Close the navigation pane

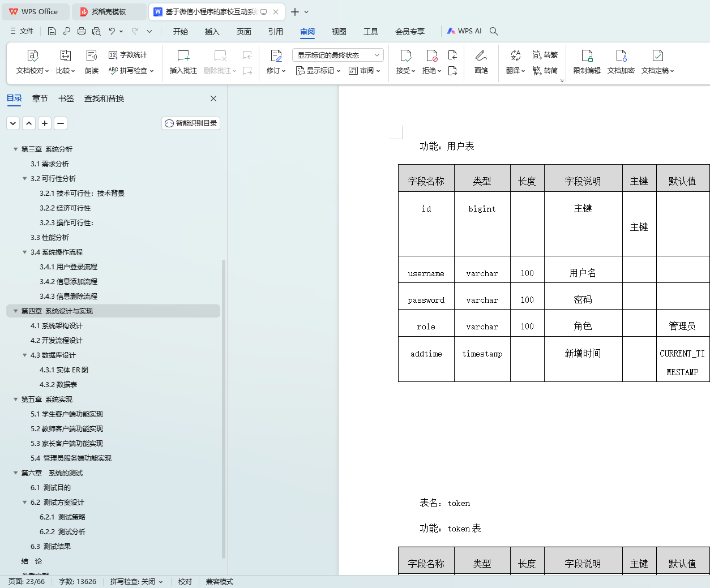(x=213, y=98)
